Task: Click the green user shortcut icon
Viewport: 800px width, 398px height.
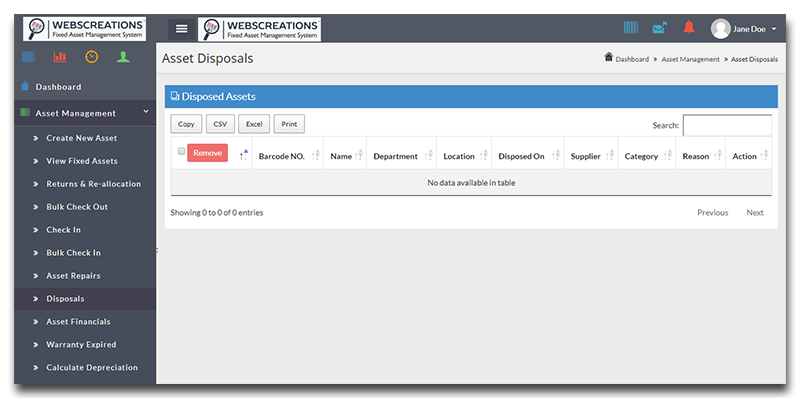Action: [x=123, y=57]
